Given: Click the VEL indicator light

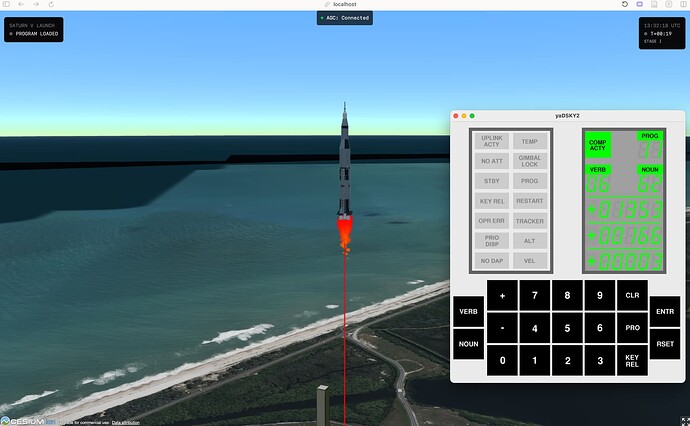Looking at the screenshot, I should pyautogui.click(x=529, y=261).
